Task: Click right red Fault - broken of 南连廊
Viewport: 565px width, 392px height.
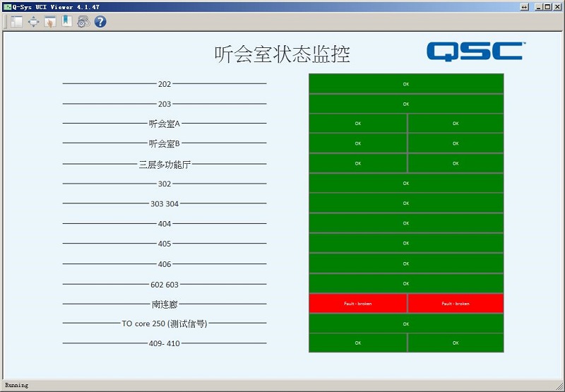Action: [456, 304]
